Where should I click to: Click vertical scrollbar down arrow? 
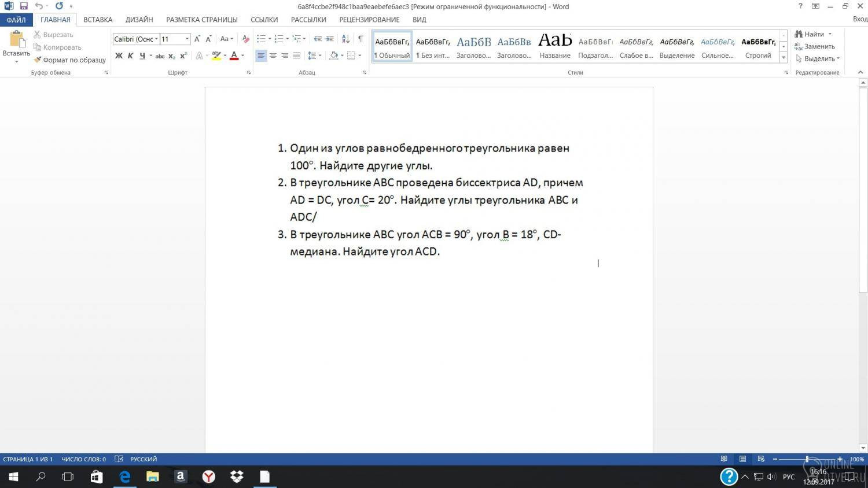[x=863, y=448]
